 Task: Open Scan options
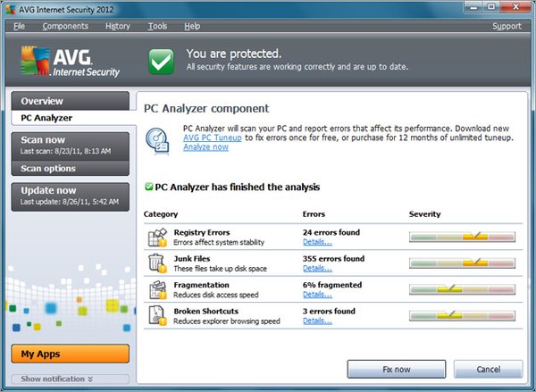pos(70,168)
